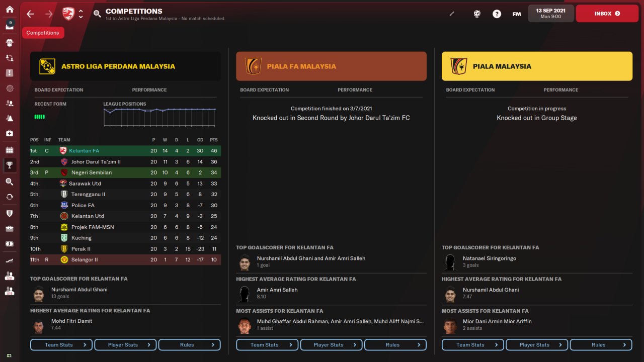Viewport: 644px width, 362px height.
Task: Select the Competitions trophy sidebar icon
Action: click(10, 165)
